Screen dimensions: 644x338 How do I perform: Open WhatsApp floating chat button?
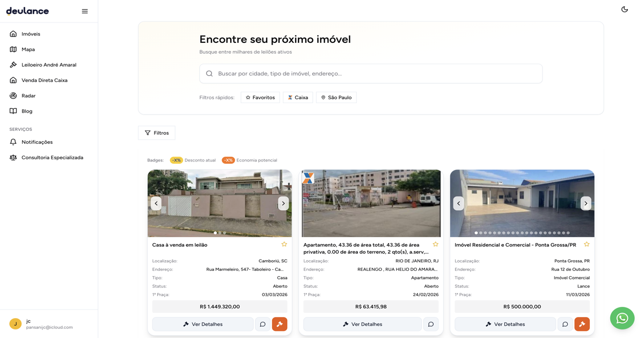622,318
